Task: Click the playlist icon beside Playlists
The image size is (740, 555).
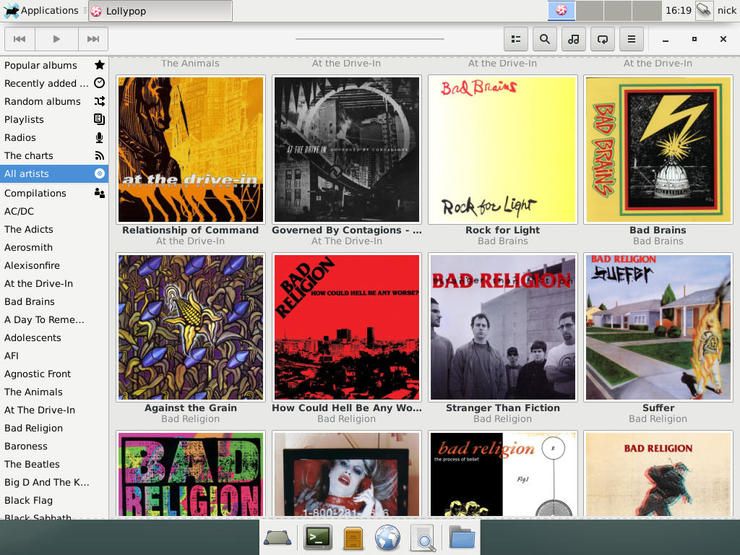Action: (x=100, y=119)
